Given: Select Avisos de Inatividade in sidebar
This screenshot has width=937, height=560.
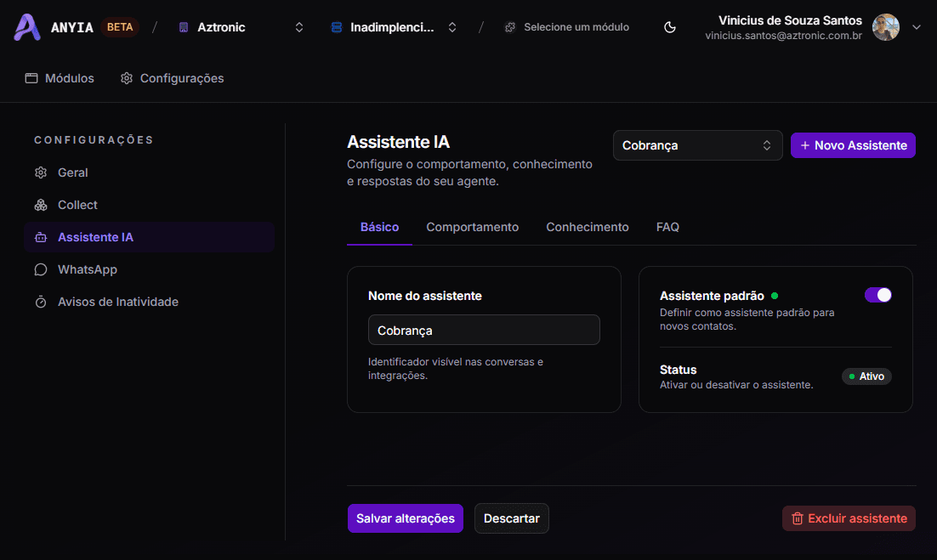Looking at the screenshot, I should [150, 302].
